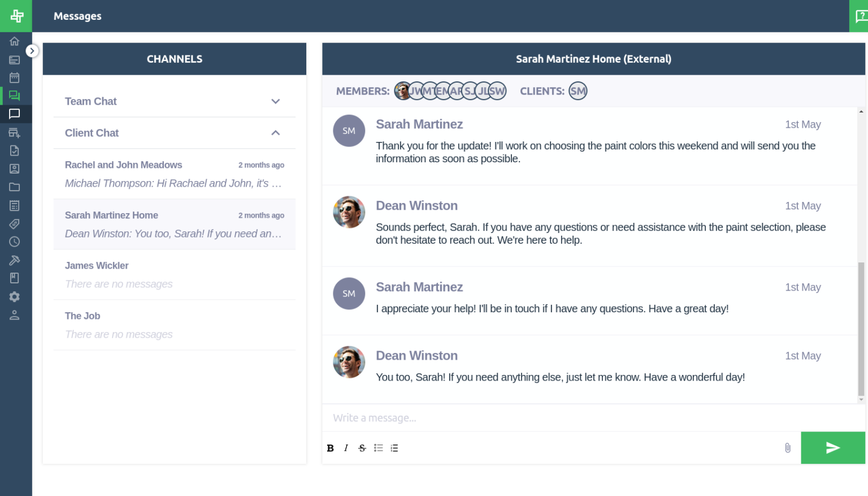868x496 pixels.
Task: Click SM avatar on first Sarah Martinez message
Action: click(349, 131)
